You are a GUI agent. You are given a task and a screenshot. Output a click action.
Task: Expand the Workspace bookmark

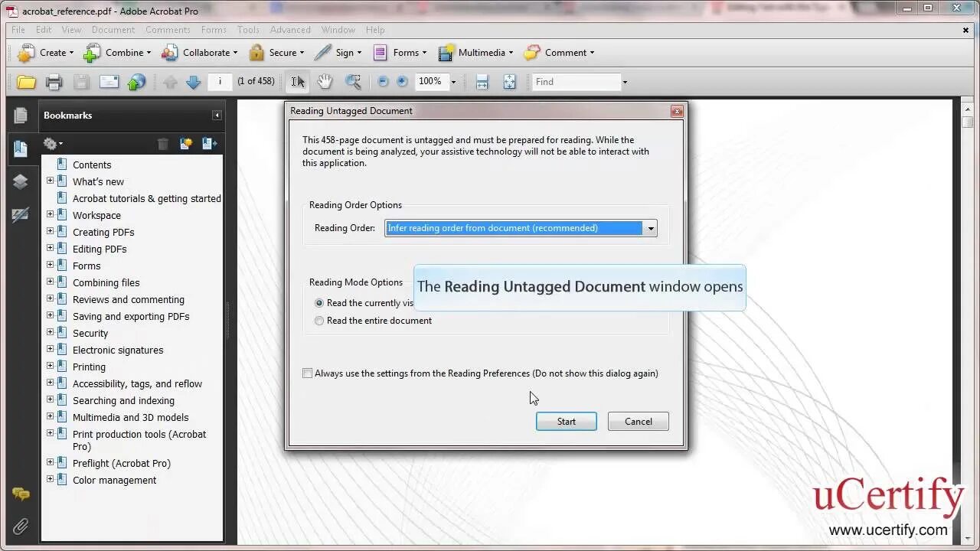click(51, 214)
